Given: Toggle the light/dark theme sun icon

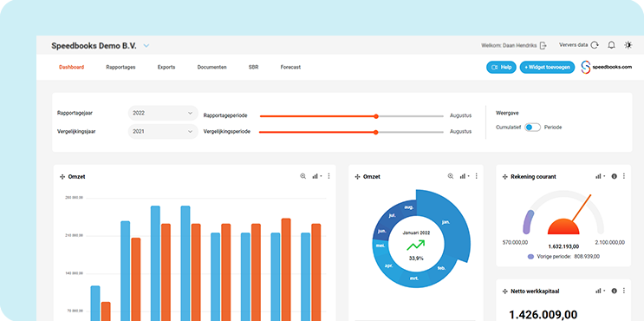Looking at the screenshot, I should click(628, 45).
